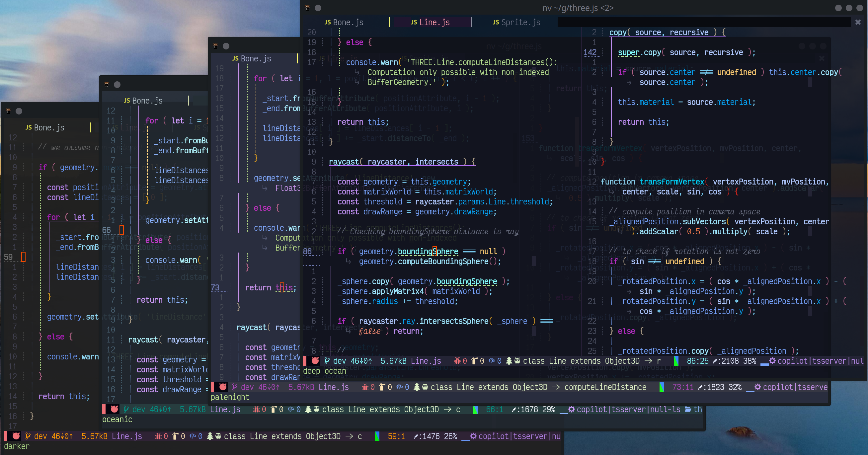The height and width of the screenshot is (455, 868).
Task: Select the Bone.js tab in deep ocean window
Action: coord(344,22)
